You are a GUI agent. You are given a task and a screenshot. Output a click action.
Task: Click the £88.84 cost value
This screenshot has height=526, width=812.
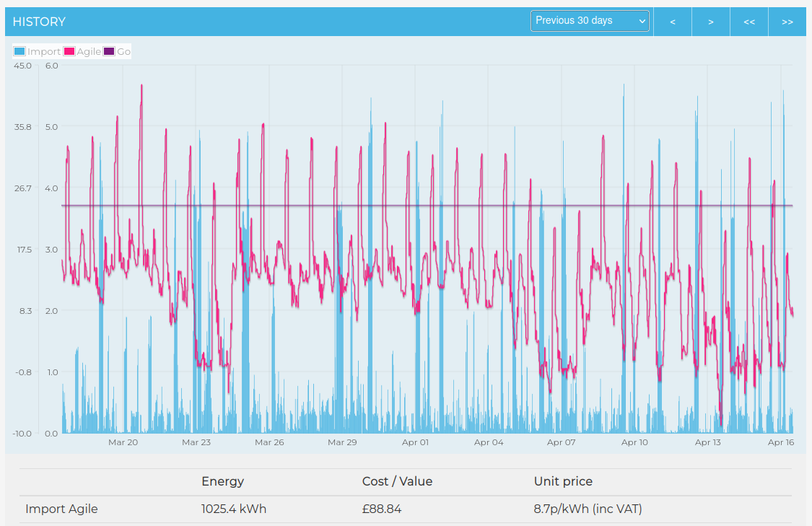click(382, 509)
